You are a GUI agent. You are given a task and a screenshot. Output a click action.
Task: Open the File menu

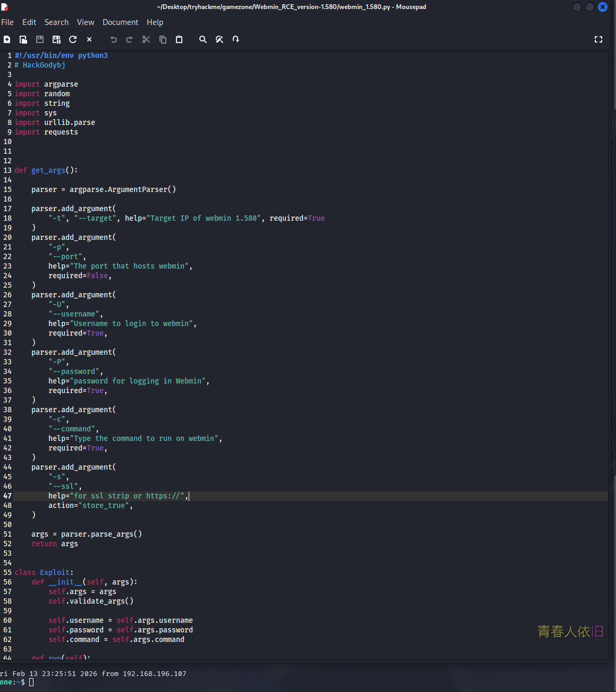pos(7,22)
